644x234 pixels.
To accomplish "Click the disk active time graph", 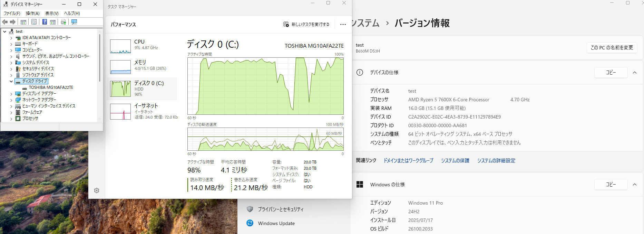I will [265, 86].
